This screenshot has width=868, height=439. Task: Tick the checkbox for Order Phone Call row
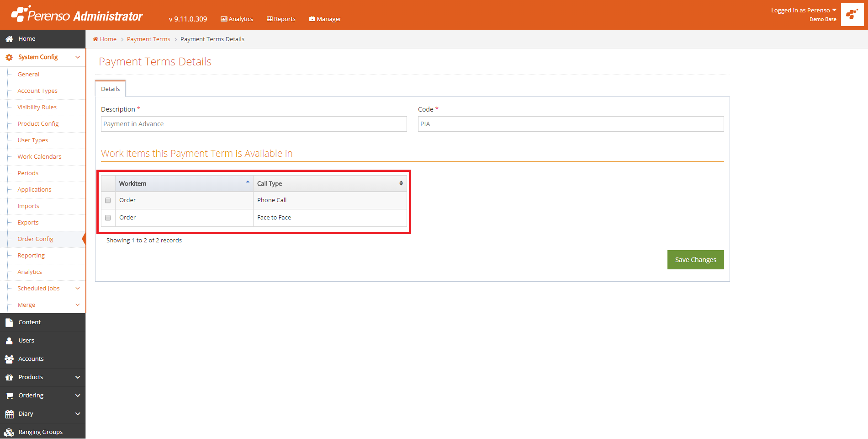tap(108, 200)
